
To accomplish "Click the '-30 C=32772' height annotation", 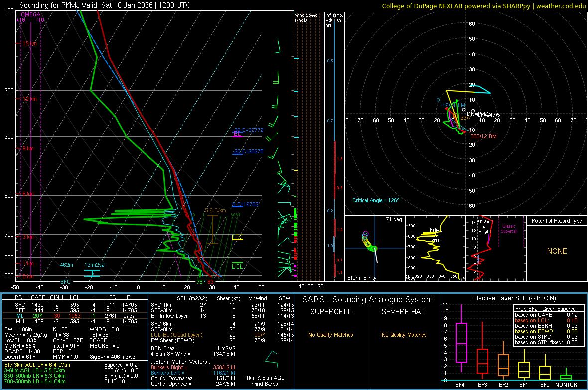I will tap(248, 130).
